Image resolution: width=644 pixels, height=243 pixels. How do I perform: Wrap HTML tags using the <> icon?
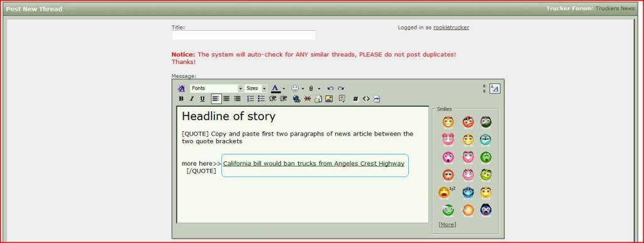click(x=367, y=99)
